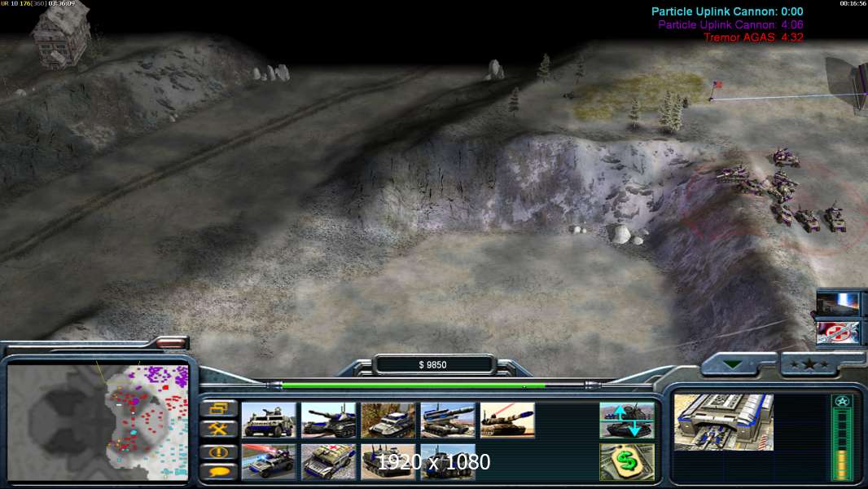Click the exclamation mark beacon button
868x489 pixels.
[219, 452]
